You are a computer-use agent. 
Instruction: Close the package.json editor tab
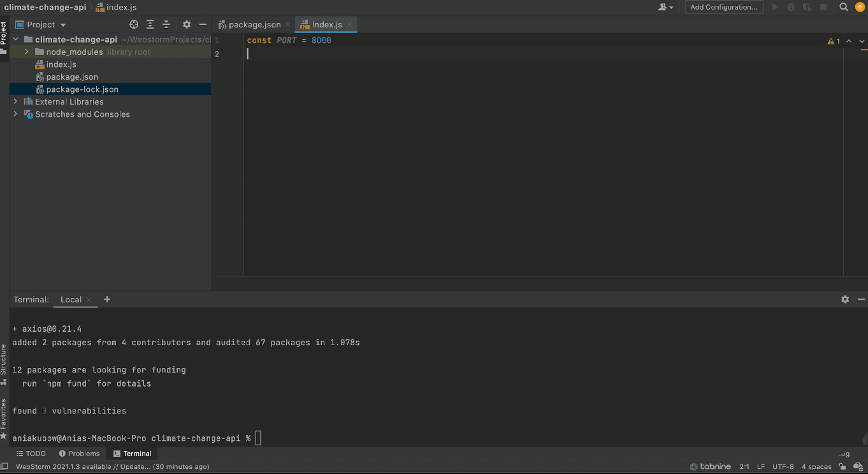[288, 24]
